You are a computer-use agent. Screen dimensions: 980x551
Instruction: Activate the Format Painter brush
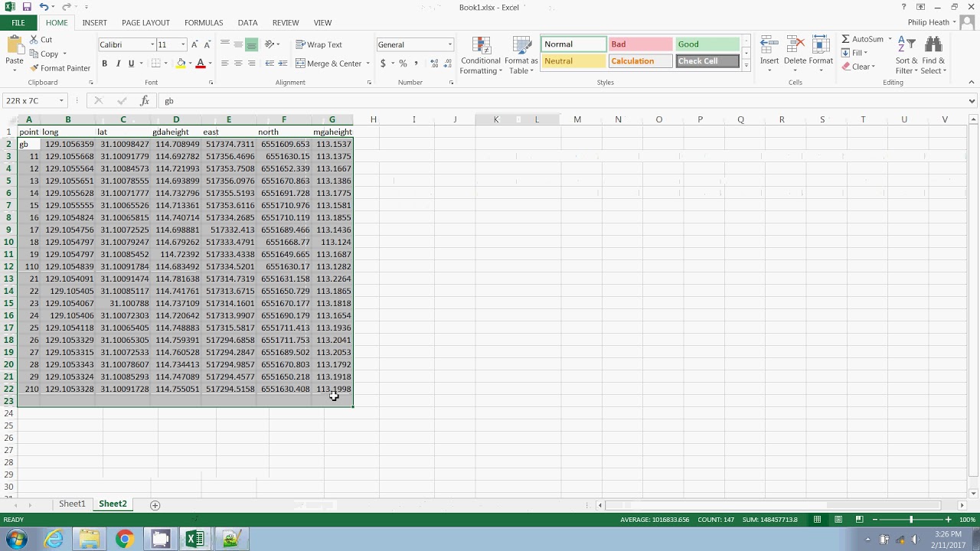[x=34, y=68]
